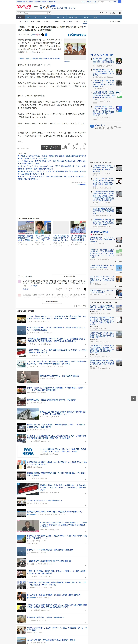Click the Yahoo! JAPAN News logo

(x=27, y=7)
